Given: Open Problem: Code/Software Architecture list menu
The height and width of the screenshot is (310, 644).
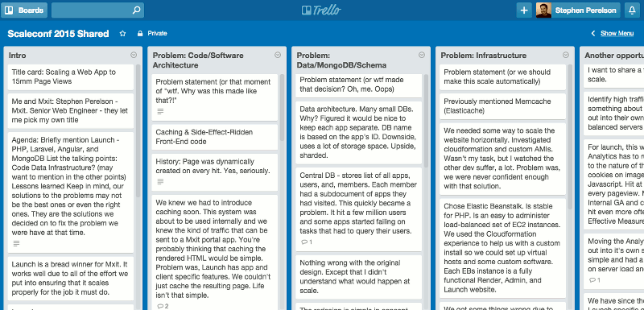Looking at the screenshot, I should (278, 55).
